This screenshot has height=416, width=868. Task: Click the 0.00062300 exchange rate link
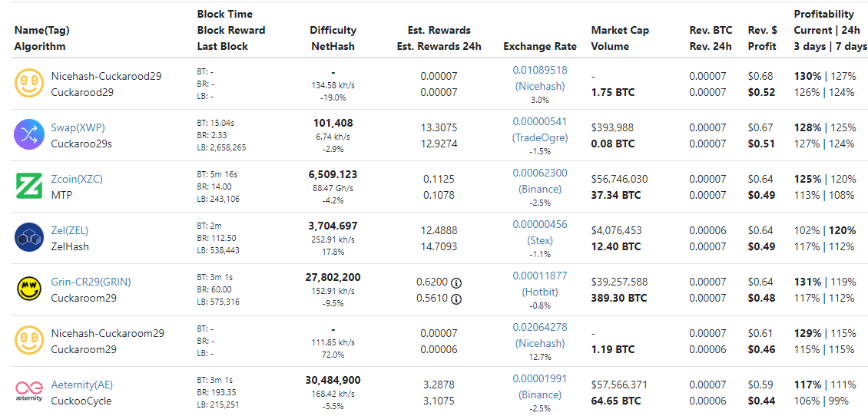540,173
